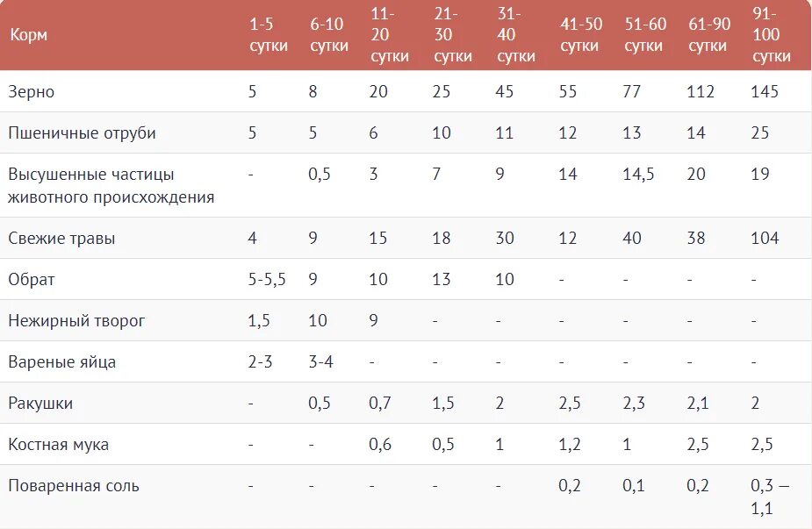Select the Обрат row label
Viewport: 812px width, 529px height.
[31, 280]
